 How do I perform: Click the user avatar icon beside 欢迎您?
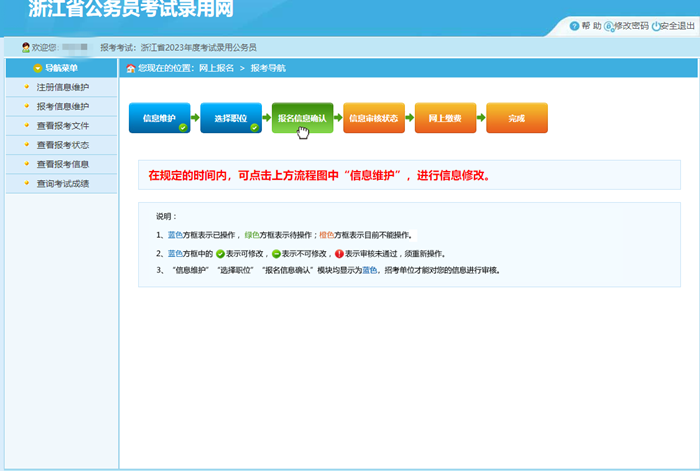pos(25,47)
